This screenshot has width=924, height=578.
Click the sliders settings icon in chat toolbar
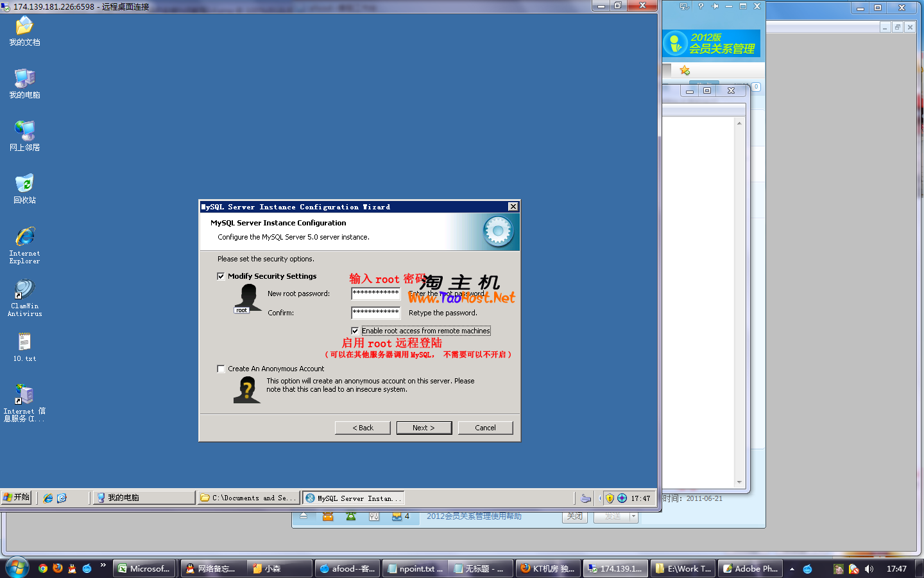click(374, 516)
